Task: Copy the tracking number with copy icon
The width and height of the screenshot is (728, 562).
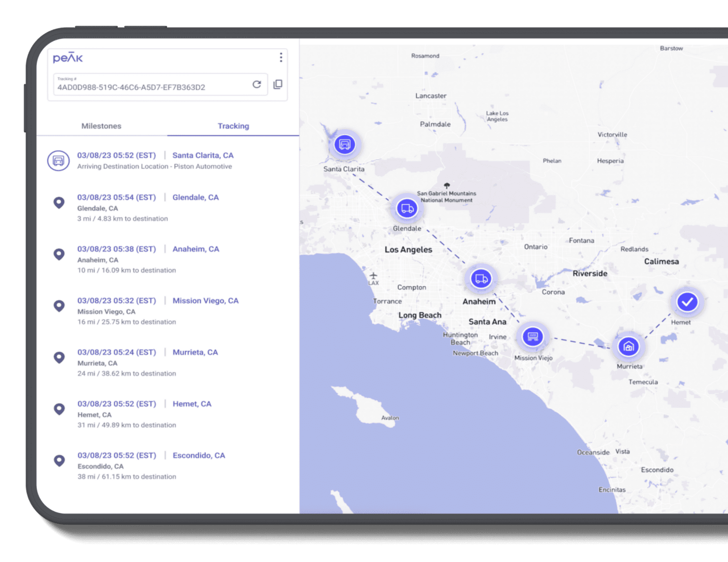Action: click(x=278, y=84)
